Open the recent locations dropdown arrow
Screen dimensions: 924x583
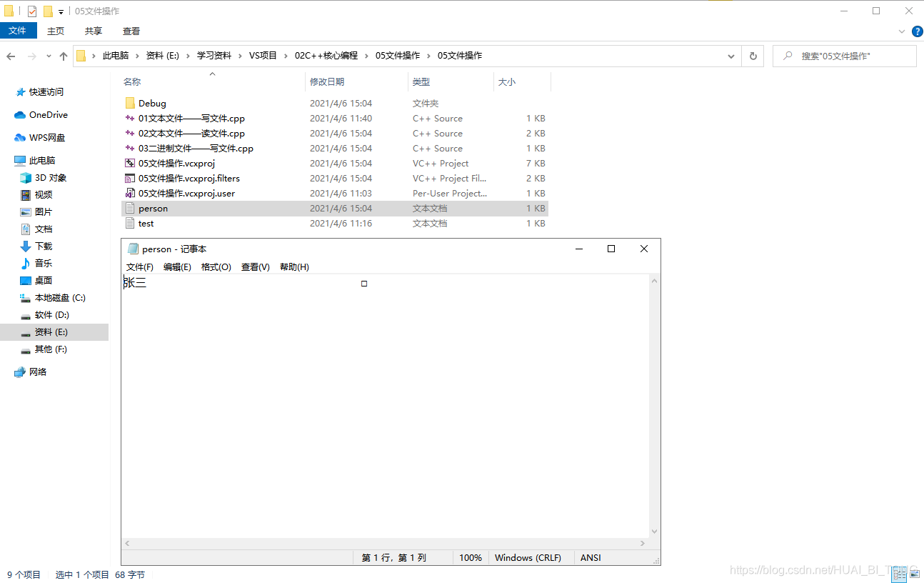click(x=49, y=56)
